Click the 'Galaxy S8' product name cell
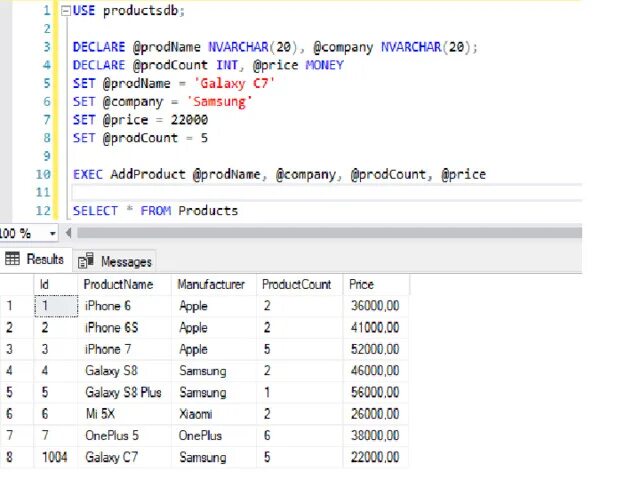The image size is (640, 480). [124, 371]
